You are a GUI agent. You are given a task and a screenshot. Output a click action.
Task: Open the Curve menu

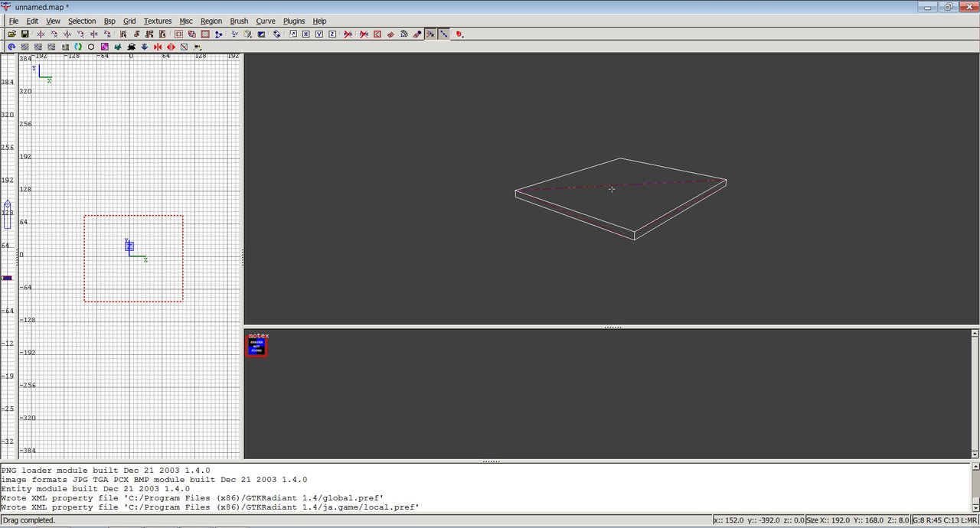click(266, 21)
